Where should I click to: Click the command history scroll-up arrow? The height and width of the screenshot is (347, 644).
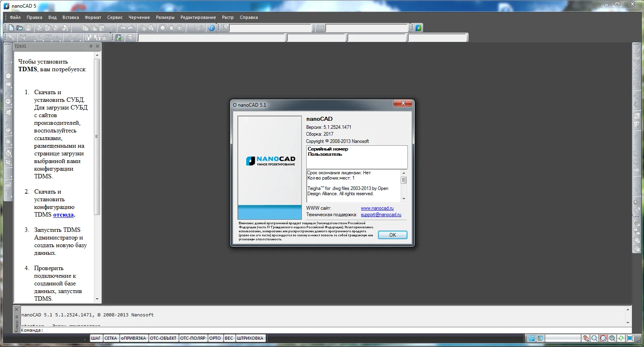click(x=628, y=310)
